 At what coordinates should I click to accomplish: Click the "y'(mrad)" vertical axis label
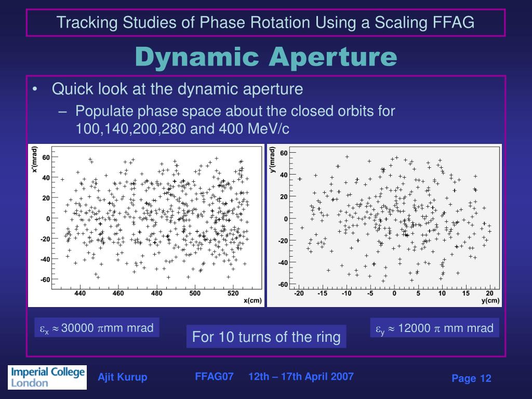coord(272,159)
